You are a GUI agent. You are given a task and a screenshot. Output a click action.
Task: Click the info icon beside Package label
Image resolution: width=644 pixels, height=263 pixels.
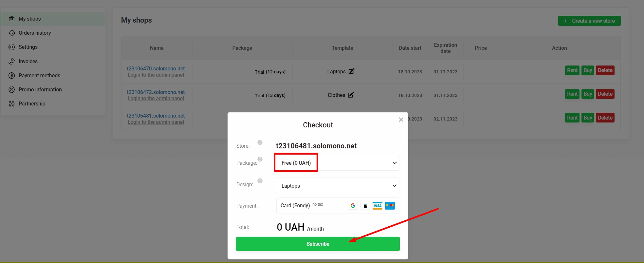(260, 159)
